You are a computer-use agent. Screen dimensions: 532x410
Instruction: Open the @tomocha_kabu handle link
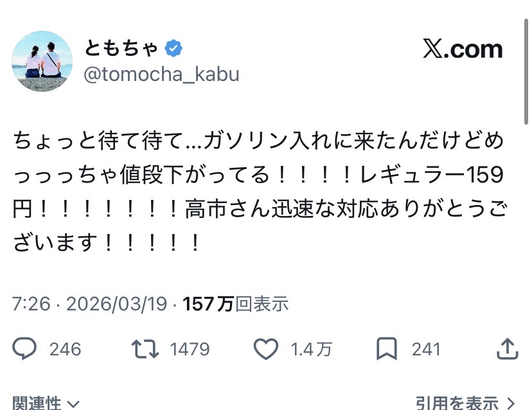point(161,75)
